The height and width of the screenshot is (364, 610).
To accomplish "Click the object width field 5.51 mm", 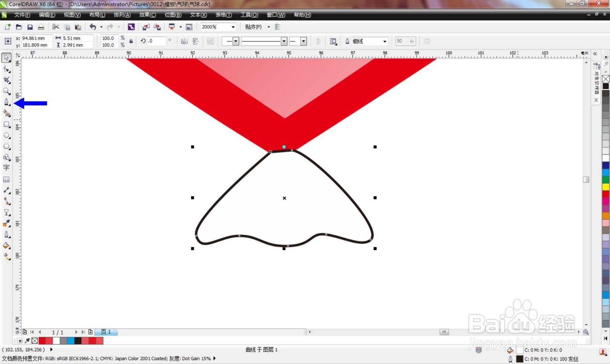I will coord(77,38).
